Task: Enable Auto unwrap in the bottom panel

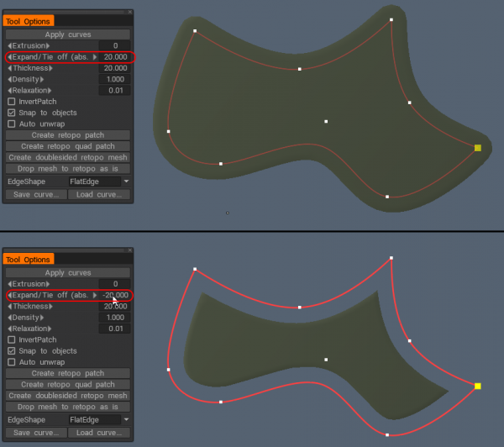Action: [x=11, y=362]
